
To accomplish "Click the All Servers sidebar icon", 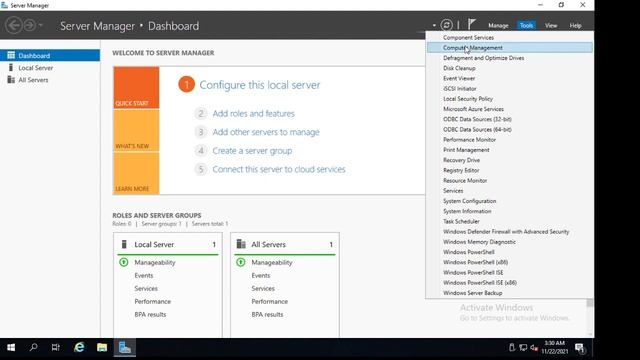I will point(11,80).
